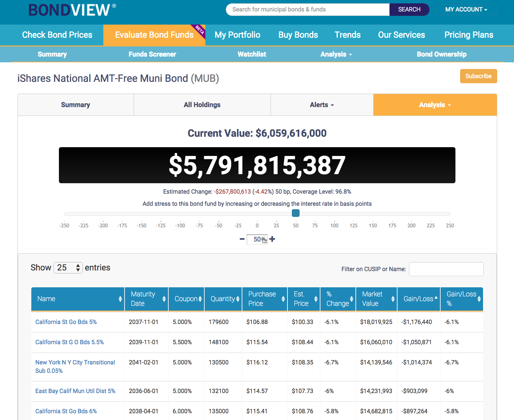Open the My Account dropdown
Screen dimensions: 514x420
click(466, 9)
